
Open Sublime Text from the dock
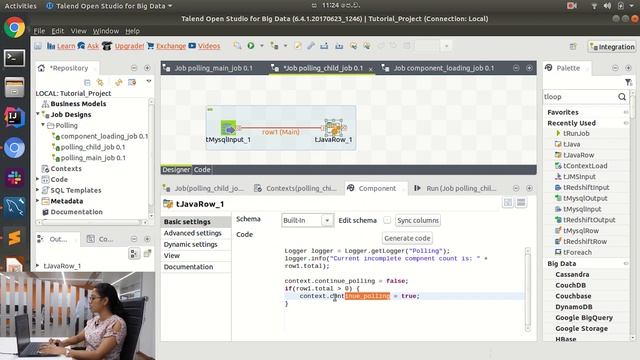tap(15, 238)
